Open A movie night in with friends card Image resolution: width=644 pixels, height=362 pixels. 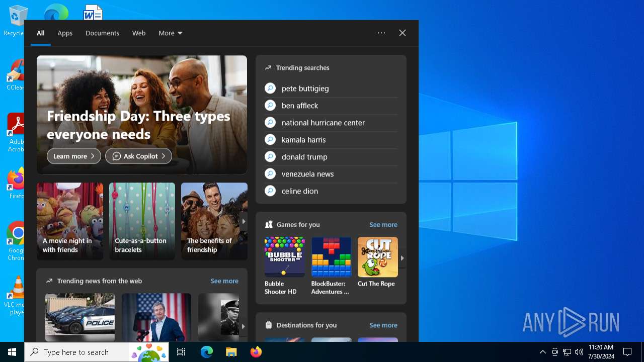pyautogui.click(x=70, y=221)
